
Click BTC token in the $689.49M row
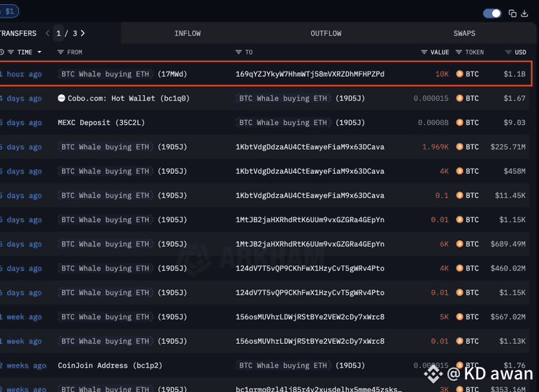468,245
